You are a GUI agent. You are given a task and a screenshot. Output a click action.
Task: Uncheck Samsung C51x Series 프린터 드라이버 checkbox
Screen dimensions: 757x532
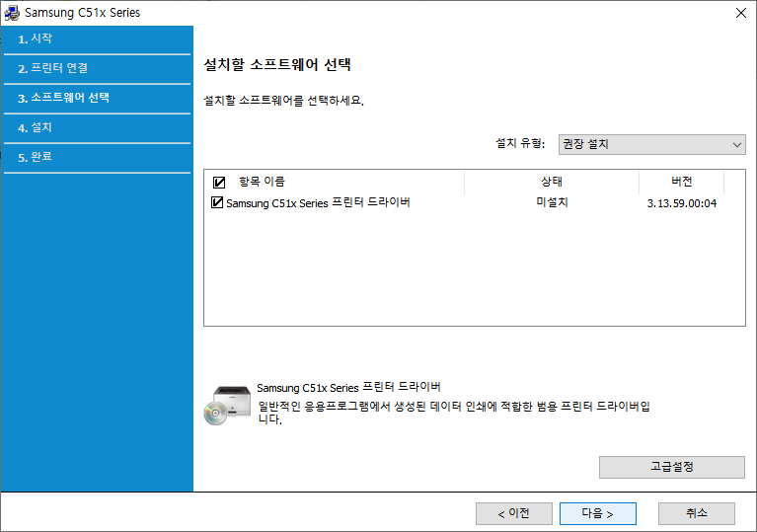click(217, 202)
